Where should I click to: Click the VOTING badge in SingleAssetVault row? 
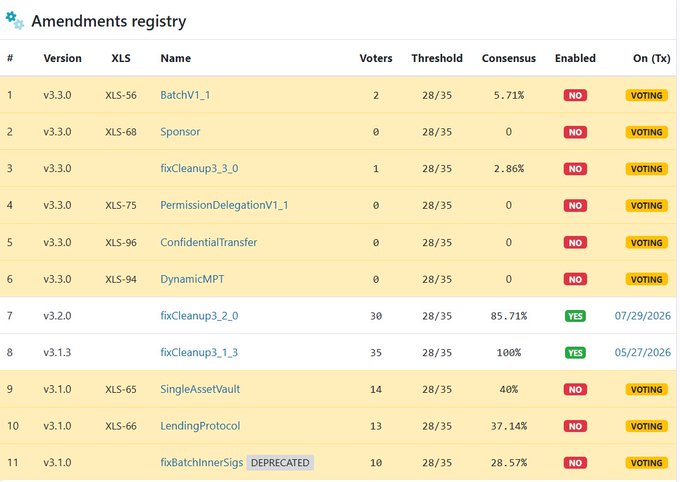coord(647,390)
